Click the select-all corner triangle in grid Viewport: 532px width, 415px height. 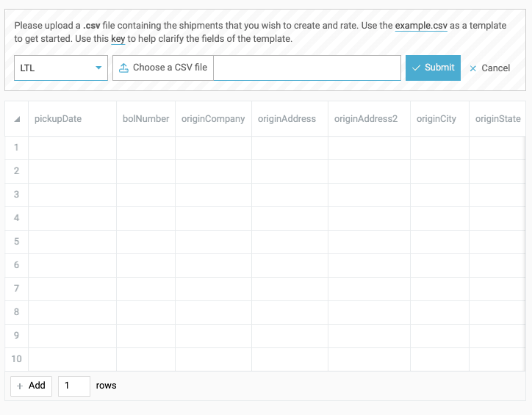coord(17,119)
